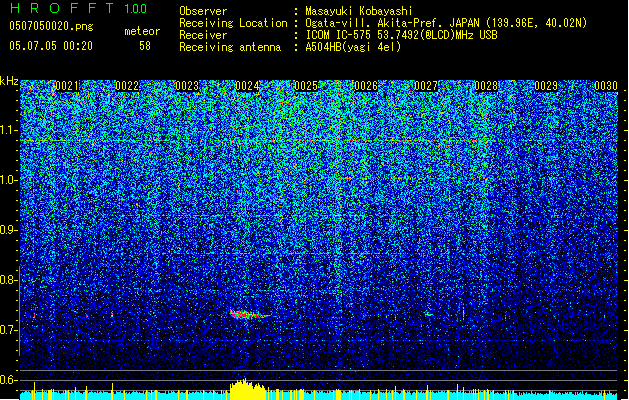This screenshot has width=629, height=400.
Task: Click the 0026 time marker
Action: 366,86
